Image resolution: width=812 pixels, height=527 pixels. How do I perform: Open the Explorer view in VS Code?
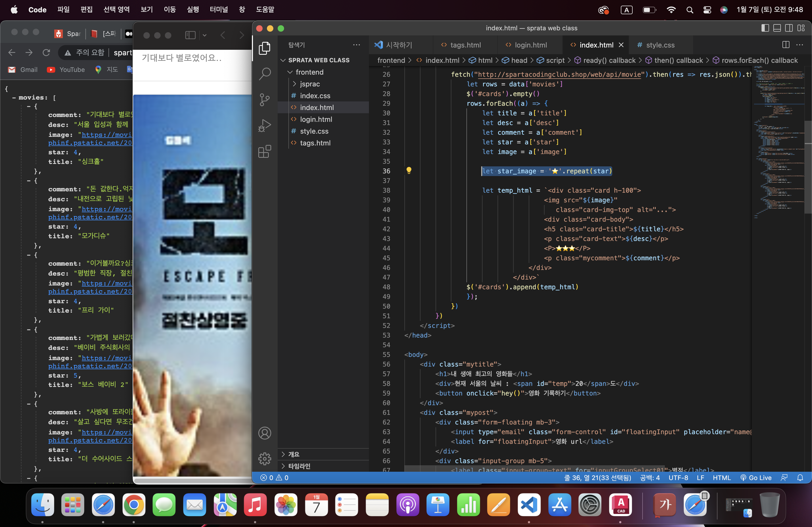click(264, 48)
